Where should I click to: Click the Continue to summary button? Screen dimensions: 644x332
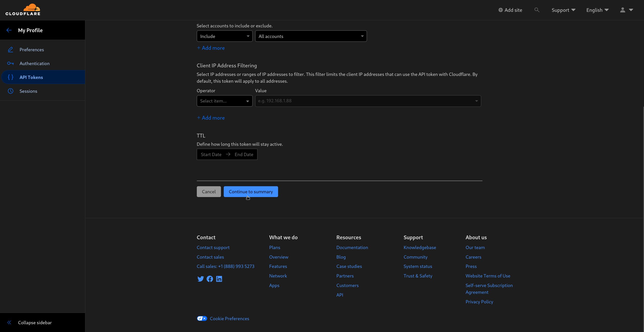[x=251, y=192]
